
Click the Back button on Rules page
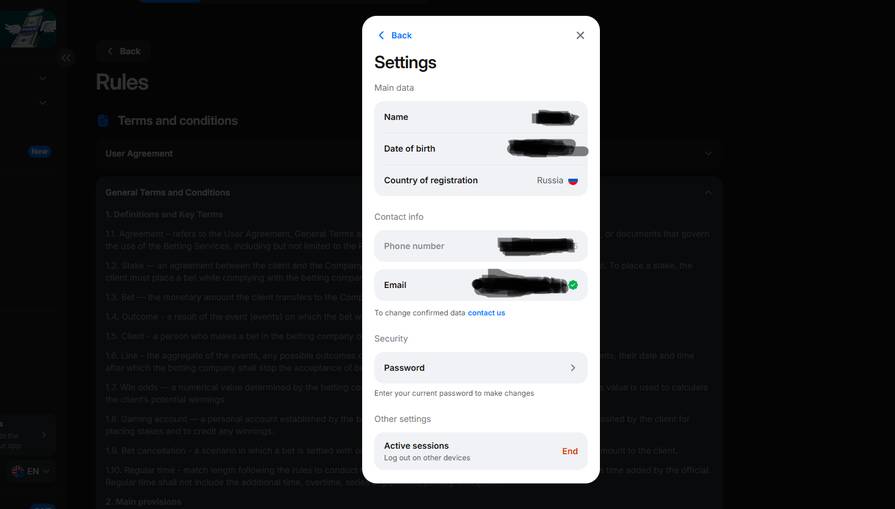point(123,51)
